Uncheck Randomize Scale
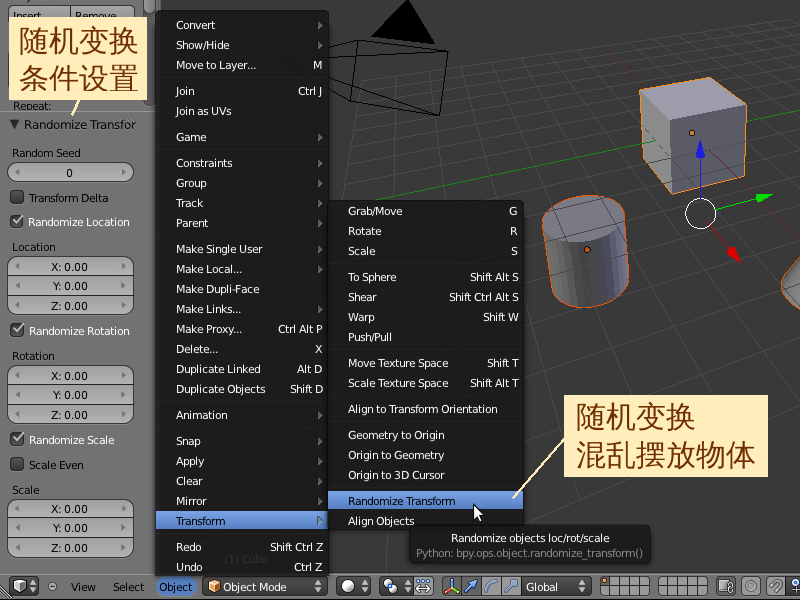The width and height of the screenshot is (800, 600). [17, 439]
